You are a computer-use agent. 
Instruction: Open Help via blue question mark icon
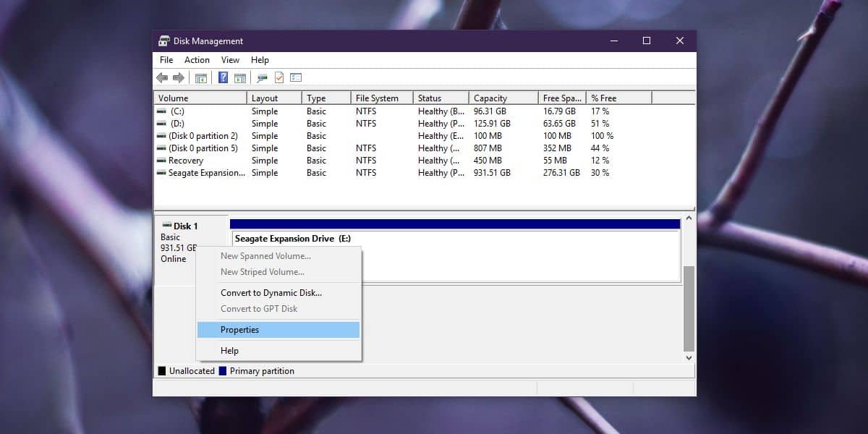click(224, 78)
